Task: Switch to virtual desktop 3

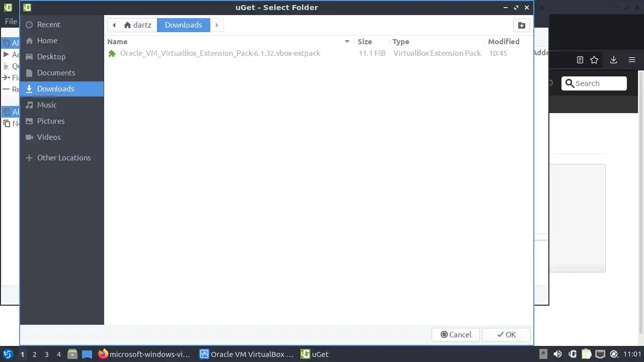Action: [46, 354]
